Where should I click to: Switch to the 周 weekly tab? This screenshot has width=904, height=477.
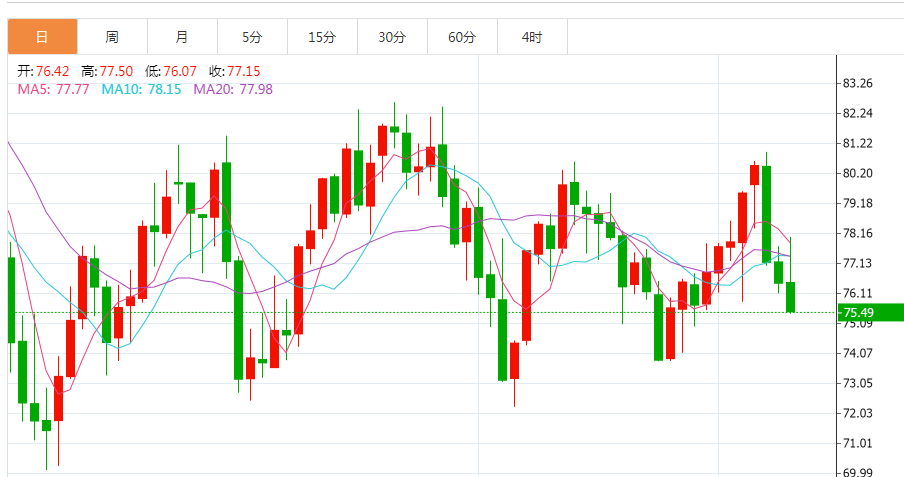coord(112,37)
